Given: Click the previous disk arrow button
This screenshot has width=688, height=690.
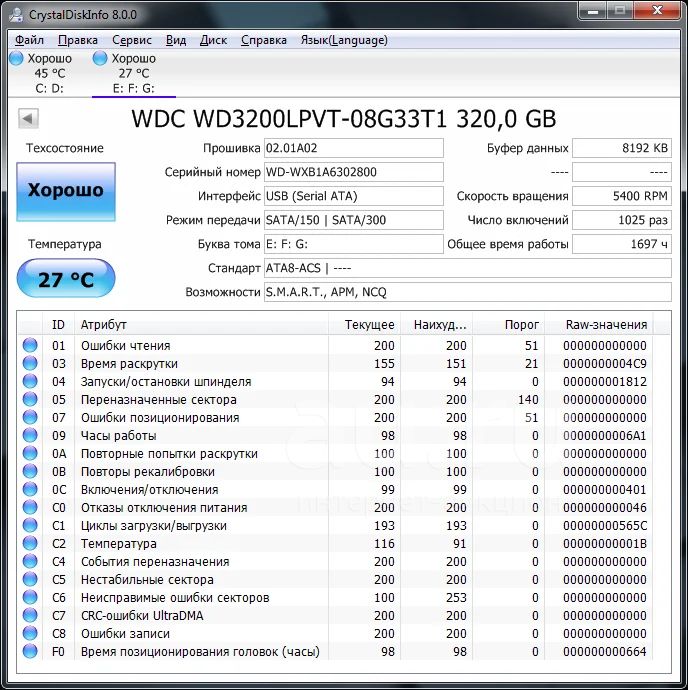Looking at the screenshot, I should [x=29, y=118].
